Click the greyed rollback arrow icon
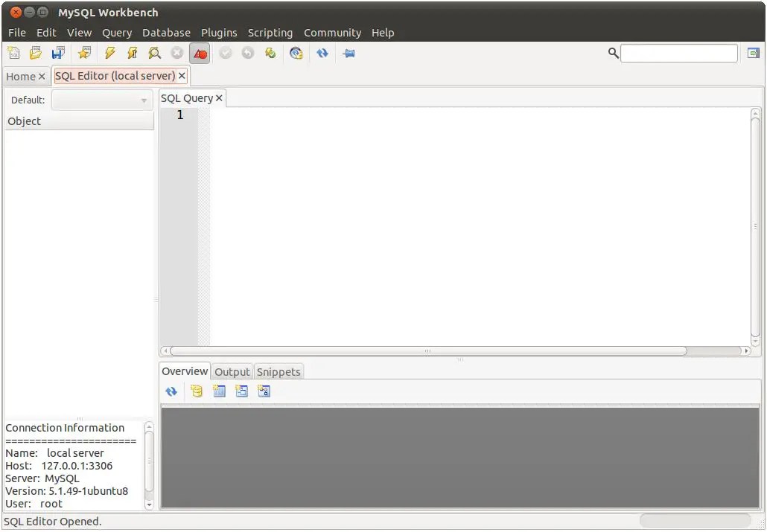Screen dimensions: 767x532 [248, 53]
